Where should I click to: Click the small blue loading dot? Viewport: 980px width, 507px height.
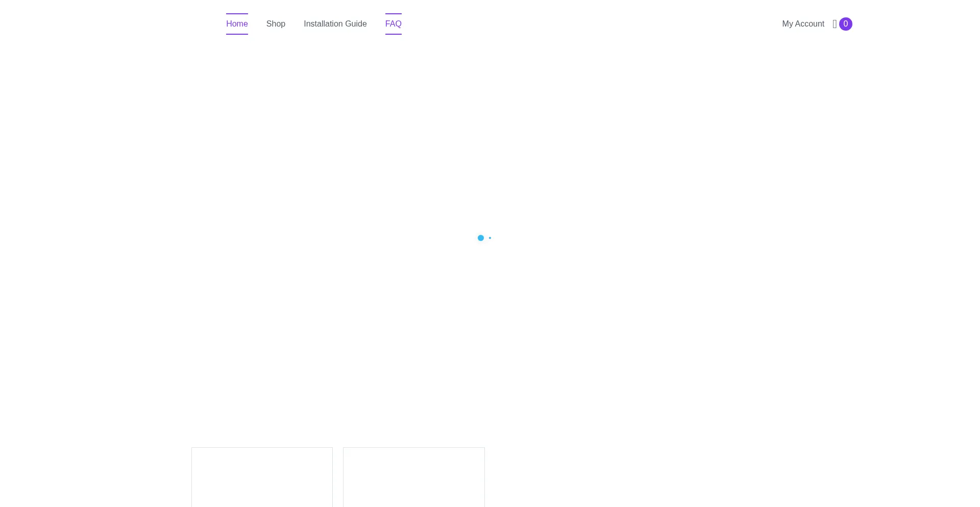[490, 238]
